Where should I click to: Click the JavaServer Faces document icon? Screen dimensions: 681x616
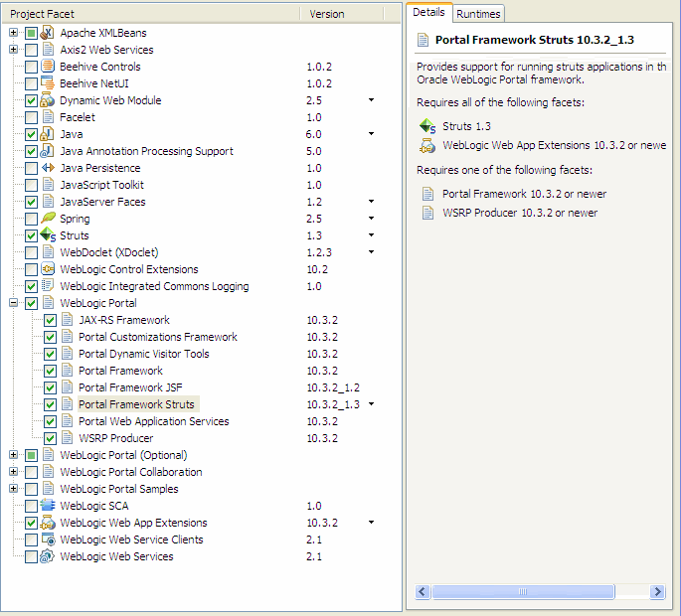48,202
